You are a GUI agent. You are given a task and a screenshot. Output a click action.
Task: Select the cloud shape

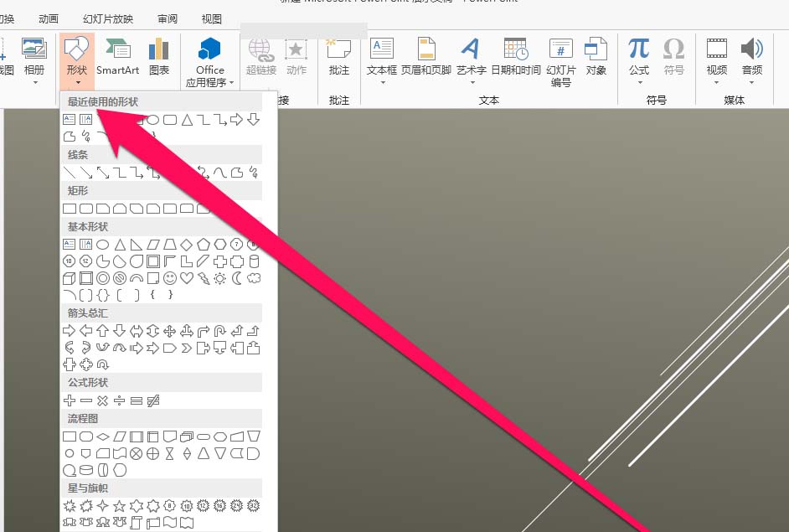click(254, 278)
